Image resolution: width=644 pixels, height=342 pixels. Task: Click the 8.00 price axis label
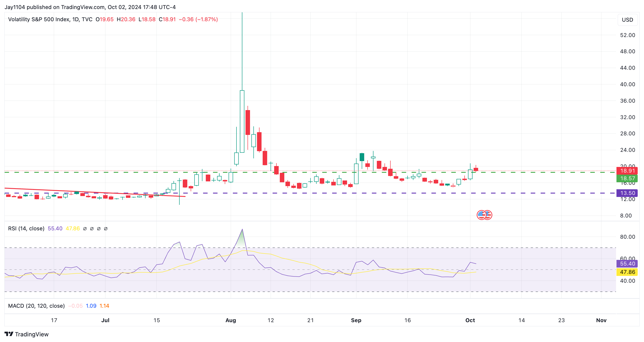coord(626,215)
